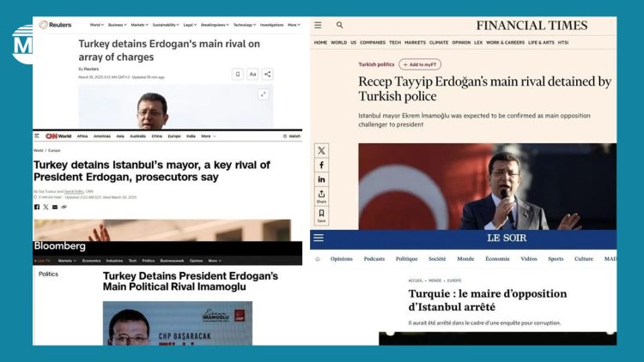Open CNN Europe section

click(174, 136)
